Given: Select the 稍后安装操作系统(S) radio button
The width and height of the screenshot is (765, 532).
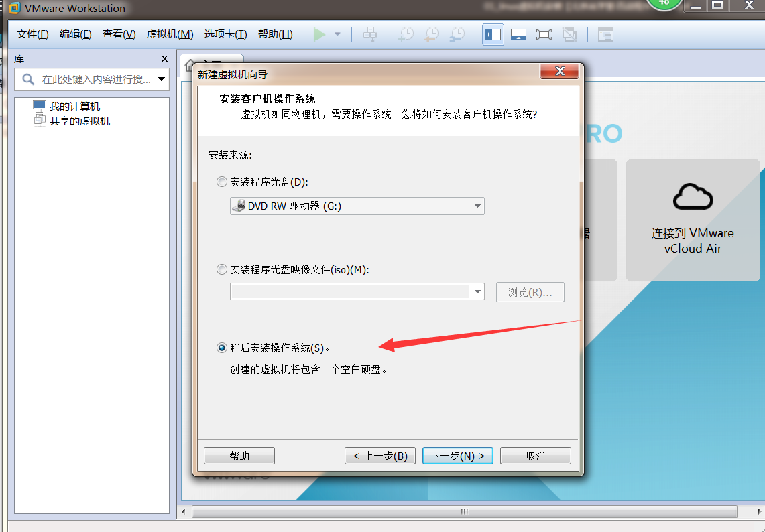Looking at the screenshot, I should pos(221,348).
